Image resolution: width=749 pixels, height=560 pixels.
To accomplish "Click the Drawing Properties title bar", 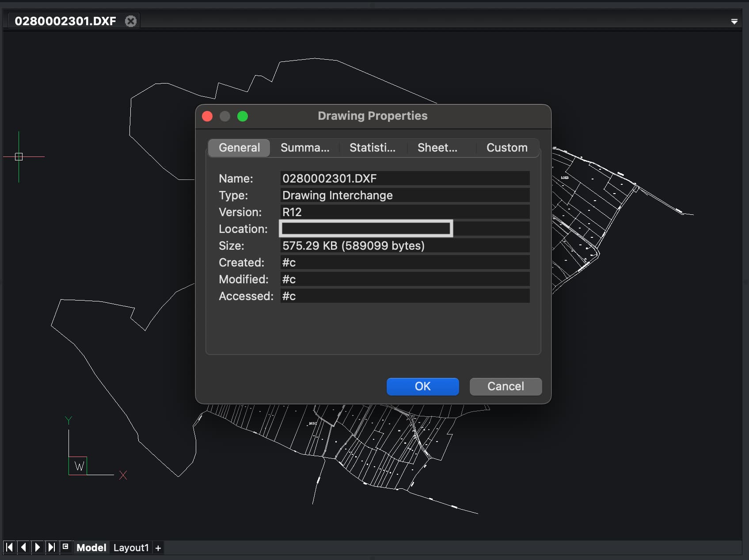I will coord(373,116).
